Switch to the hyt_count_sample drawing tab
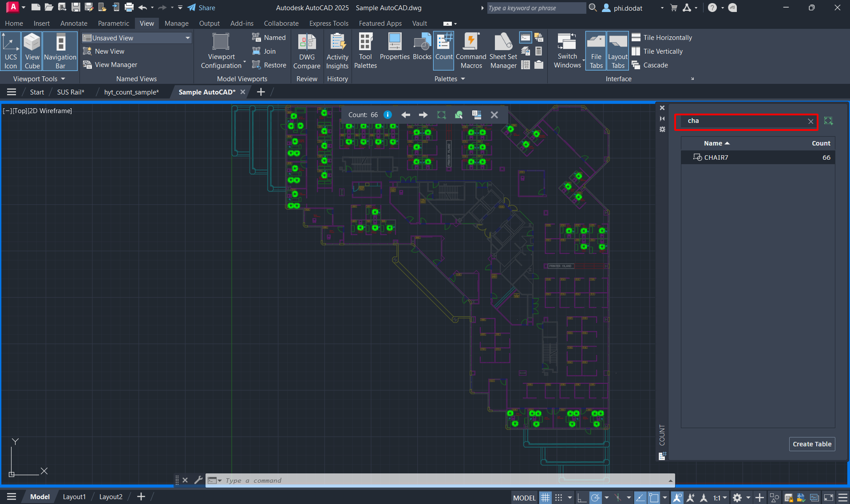Image resolution: width=850 pixels, height=504 pixels. click(131, 92)
